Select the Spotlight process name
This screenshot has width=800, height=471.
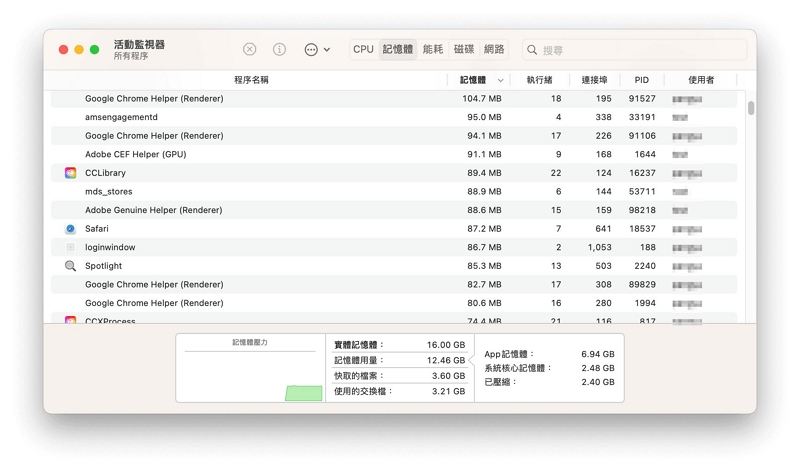coord(103,266)
